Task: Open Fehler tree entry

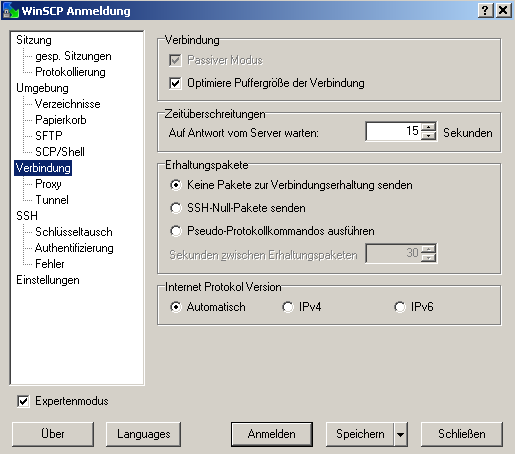Action: click(x=50, y=264)
